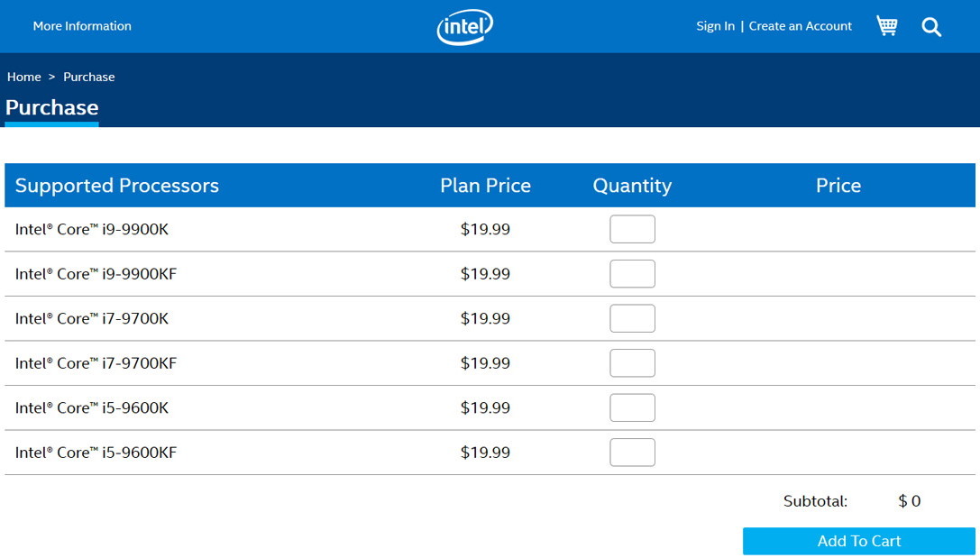Click the Intel logo
The width and height of the screenshot is (980, 558).
pos(465,27)
